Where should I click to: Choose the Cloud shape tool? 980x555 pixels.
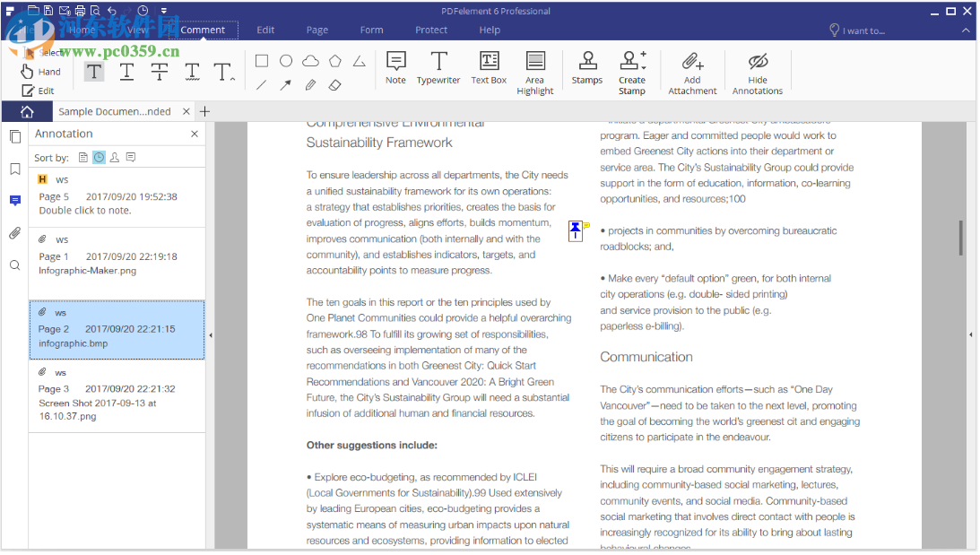click(310, 61)
